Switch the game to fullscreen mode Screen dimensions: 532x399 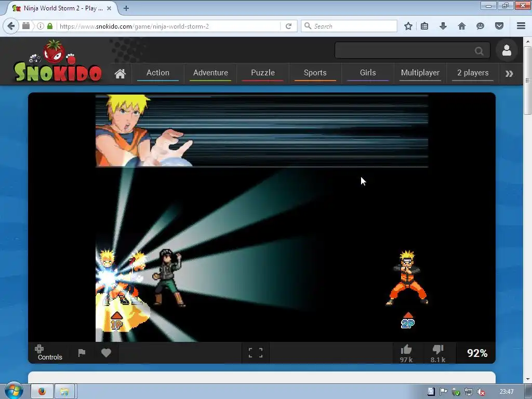tap(256, 353)
